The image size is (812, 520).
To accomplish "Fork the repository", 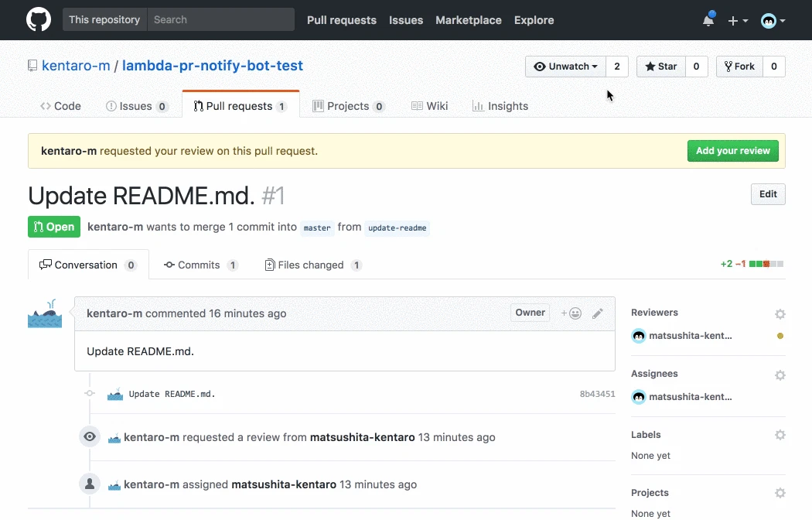I will click(x=739, y=67).
